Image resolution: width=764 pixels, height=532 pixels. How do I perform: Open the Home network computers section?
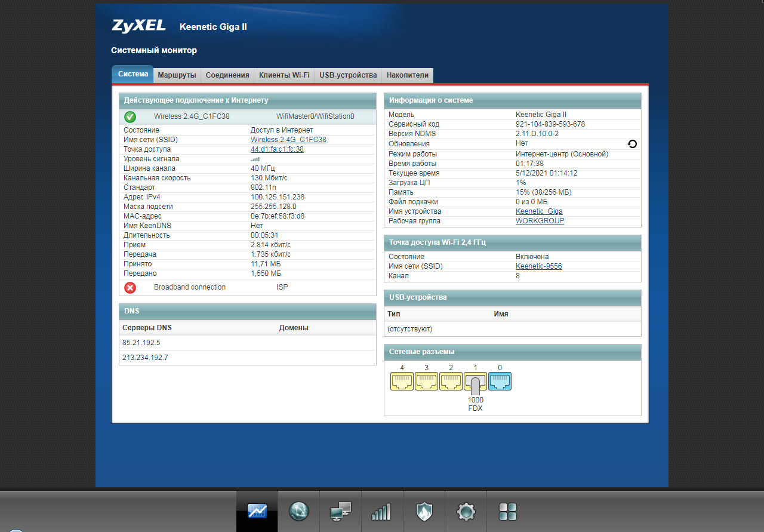(x=341, y=511)
